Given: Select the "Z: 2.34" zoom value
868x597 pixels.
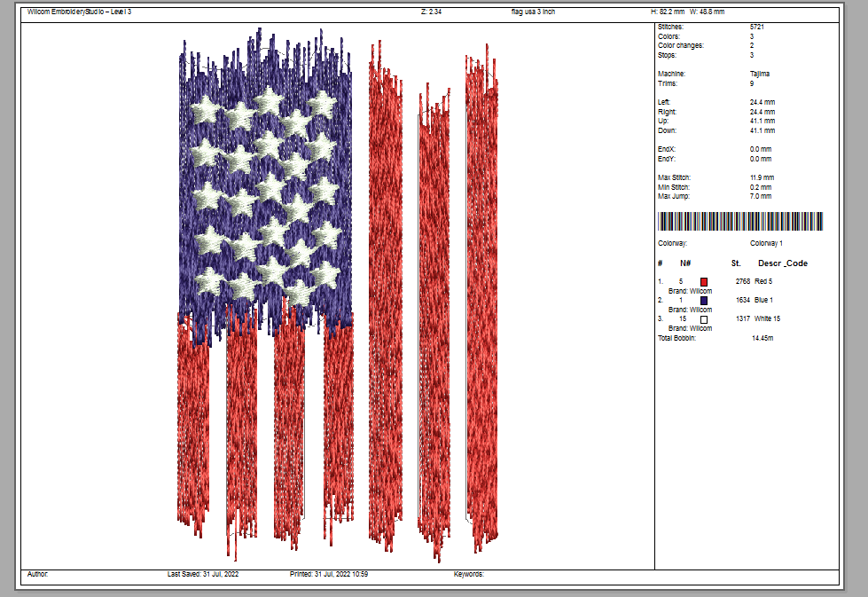Looking at the screenshot, I should click(x=431, y=12).
